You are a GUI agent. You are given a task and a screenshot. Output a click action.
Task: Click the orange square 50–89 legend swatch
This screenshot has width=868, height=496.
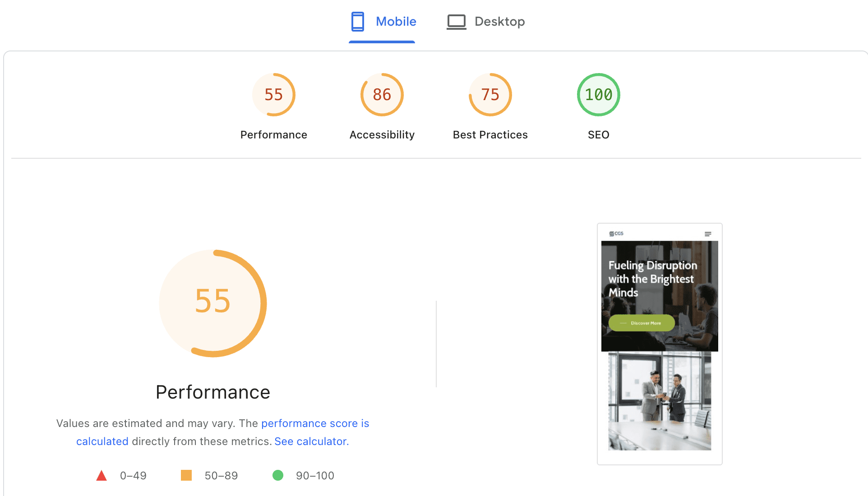coord(186,475)
